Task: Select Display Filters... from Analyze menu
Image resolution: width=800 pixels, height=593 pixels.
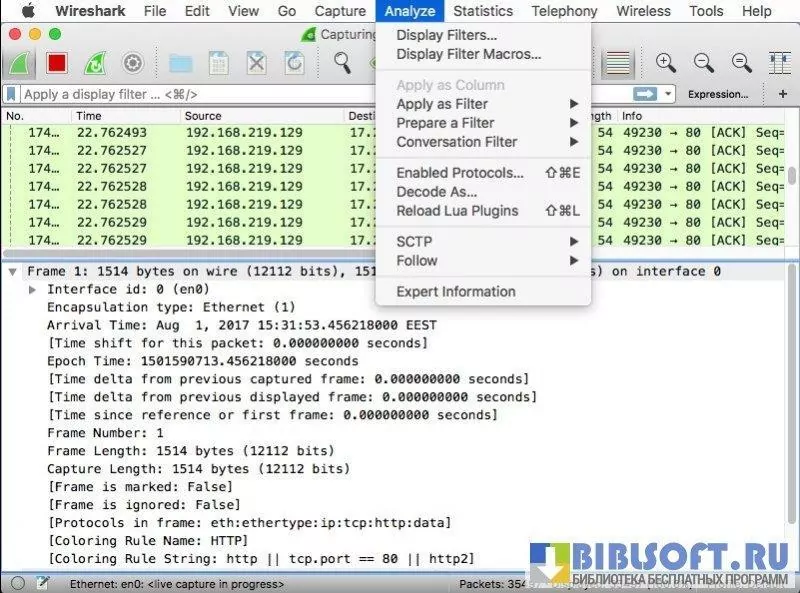Action: 446,35
